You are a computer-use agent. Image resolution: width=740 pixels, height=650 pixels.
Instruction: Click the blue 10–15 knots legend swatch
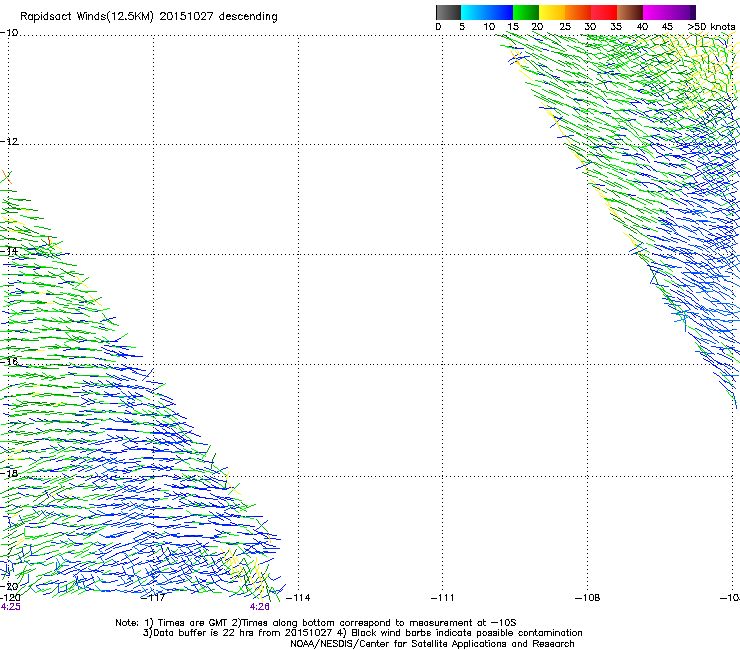coord(500,12)
